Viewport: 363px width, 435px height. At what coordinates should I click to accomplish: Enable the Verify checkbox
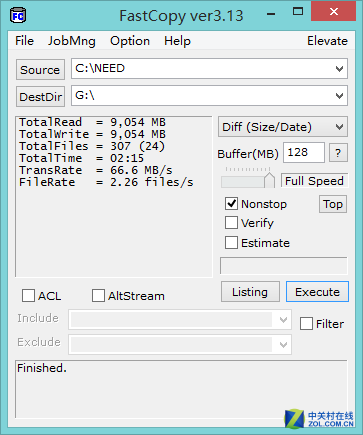pyautogui.click(x=231, y=223)
